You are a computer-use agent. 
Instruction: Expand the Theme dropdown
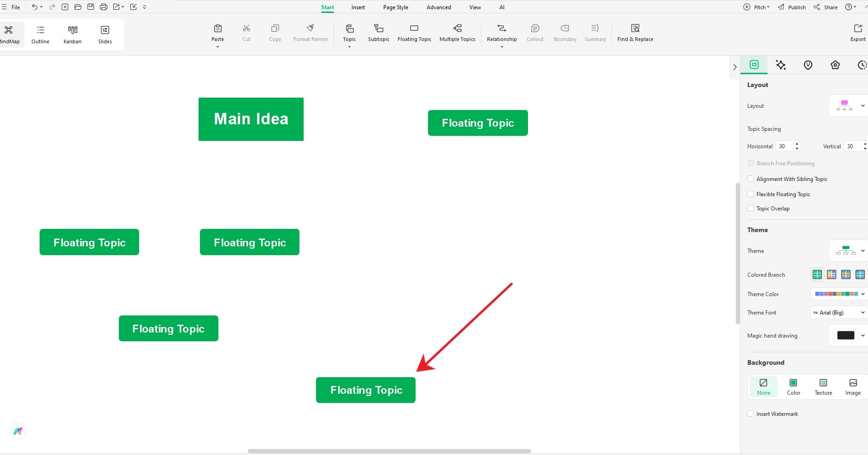click(x=849, y=251)
